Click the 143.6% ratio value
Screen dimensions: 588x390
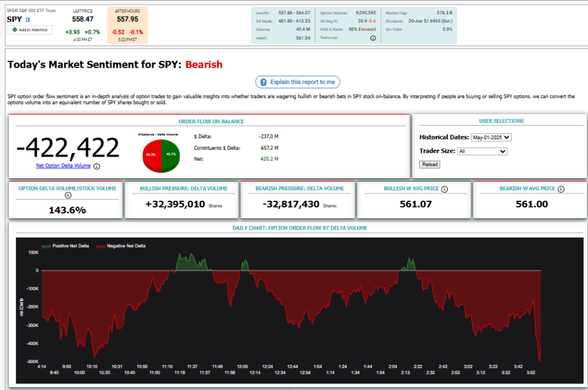click(68, 210)
